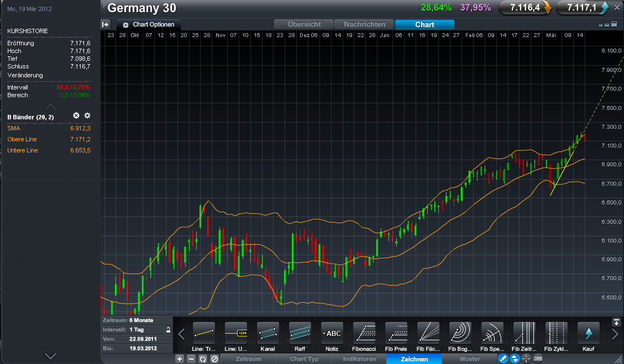Toggle the crosshair cursor icon
This screenshot has width=624, height=364.
pos(526,358)
